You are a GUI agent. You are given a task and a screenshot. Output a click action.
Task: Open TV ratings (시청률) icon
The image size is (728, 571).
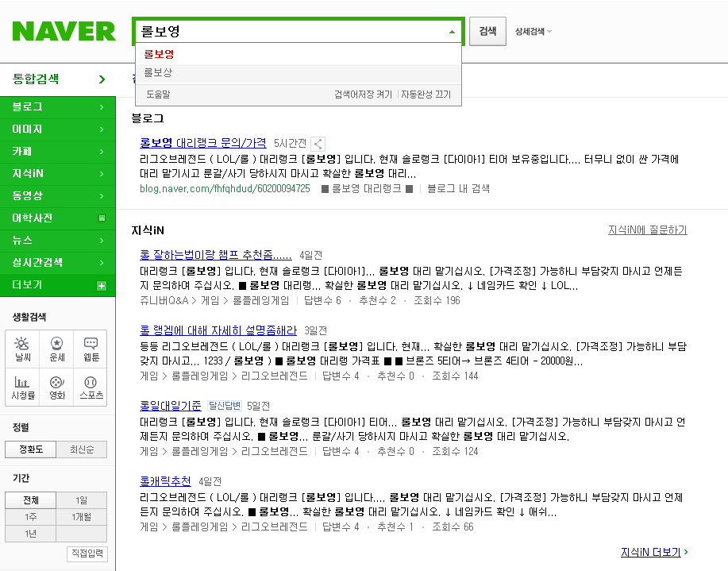(x=22, y=388)
